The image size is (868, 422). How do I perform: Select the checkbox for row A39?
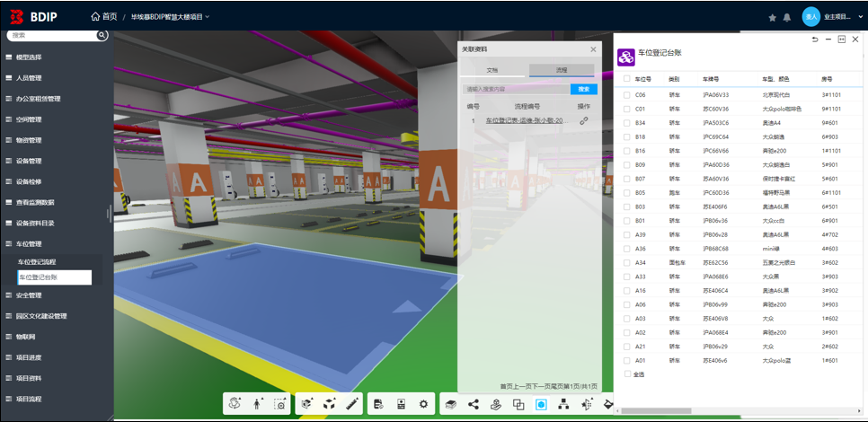[x=626, y=234]
